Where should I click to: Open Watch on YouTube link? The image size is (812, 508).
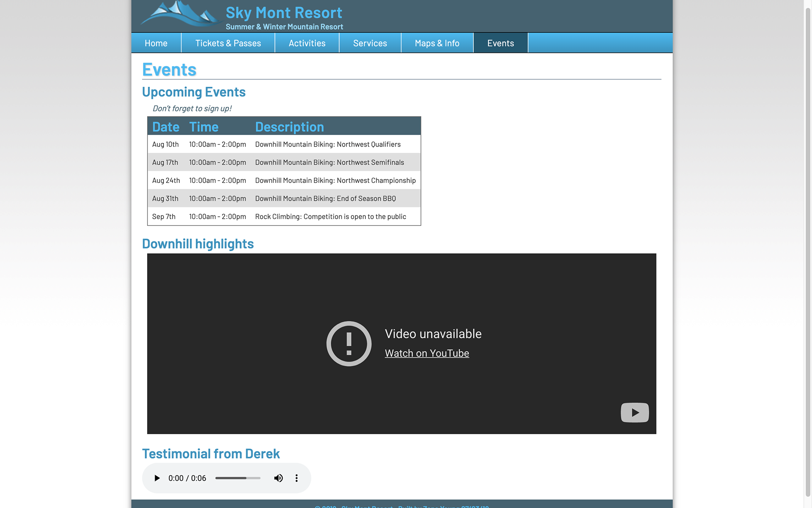pos(427,353)
